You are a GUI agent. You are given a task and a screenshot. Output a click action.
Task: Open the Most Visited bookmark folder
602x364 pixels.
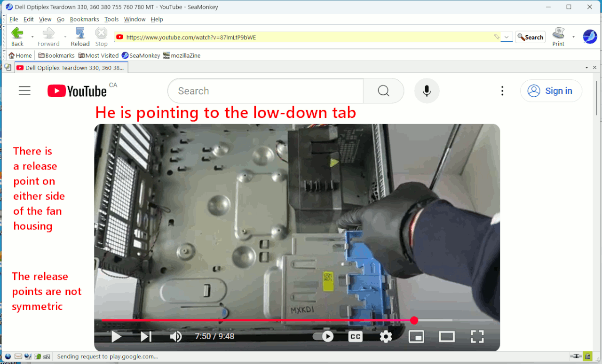pyautogui.click(x=98, y=55)
